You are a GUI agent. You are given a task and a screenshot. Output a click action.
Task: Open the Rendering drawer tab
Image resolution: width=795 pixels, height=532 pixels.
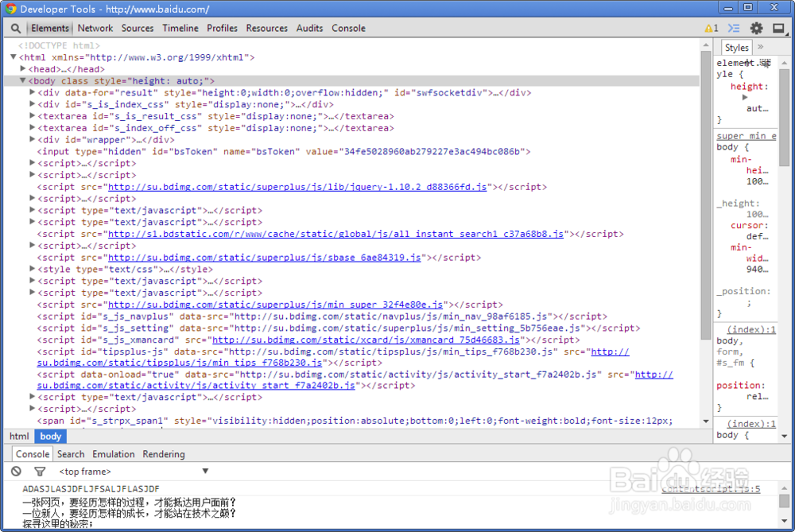coord(163,454)
